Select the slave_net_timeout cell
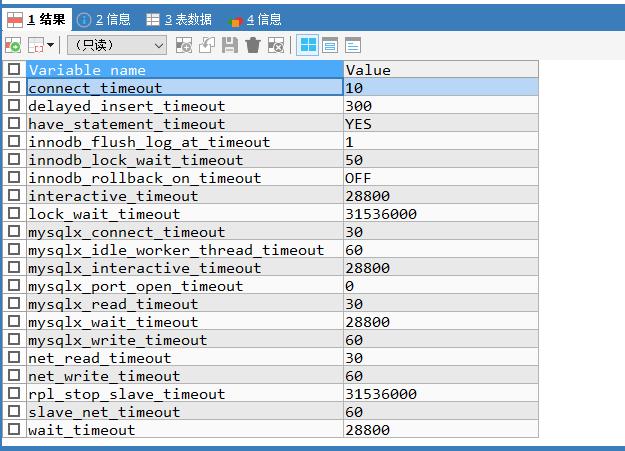The height and width of the screenshot is (451, 625). 185,412
